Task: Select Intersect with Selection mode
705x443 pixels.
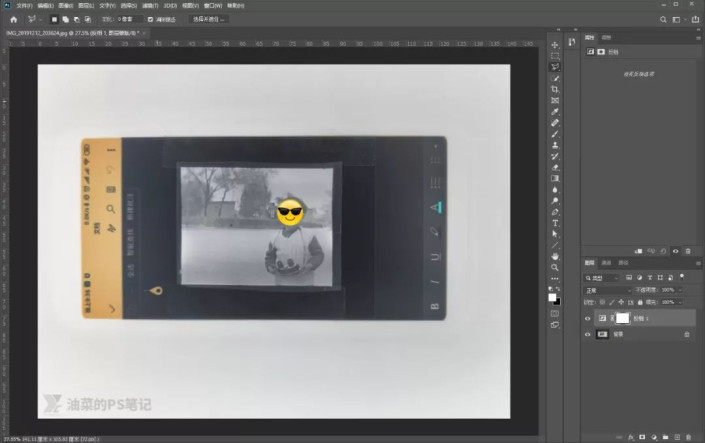Action: pyautogui.click(x=88, y=19)
